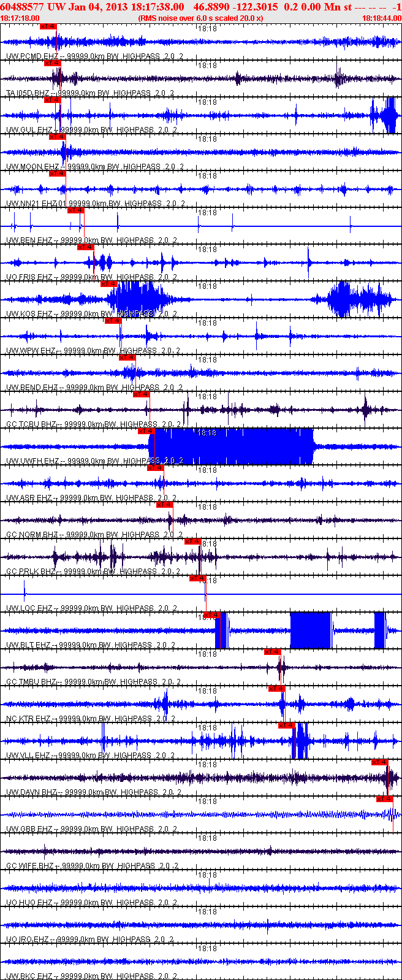The height and width of the screenshot is (980, 402).
Task: Click the arrival marker on UW.BLT trace
Action: tap(211, 615)
